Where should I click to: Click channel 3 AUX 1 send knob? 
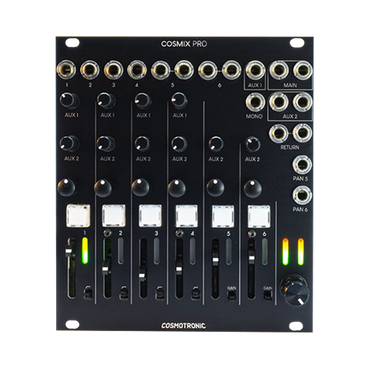click(x=143, y=100)
